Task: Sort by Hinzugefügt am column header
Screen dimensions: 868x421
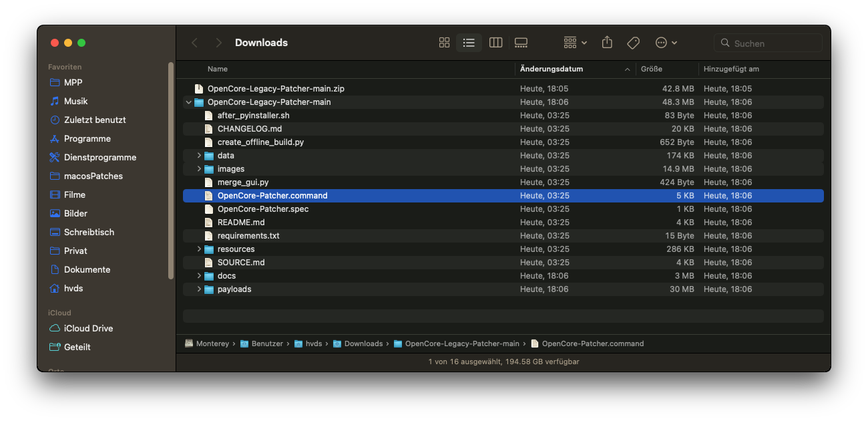Action: [x=731, y=69]
